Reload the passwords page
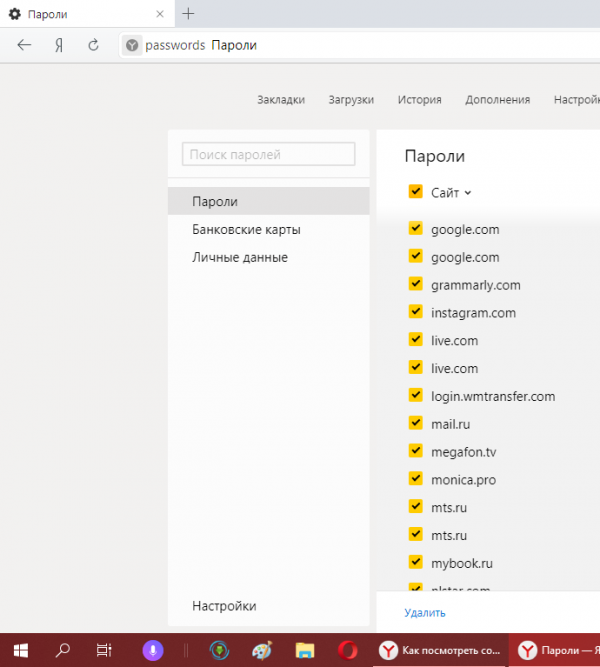This screenshot has width=600, height=667. coord(93,45)
